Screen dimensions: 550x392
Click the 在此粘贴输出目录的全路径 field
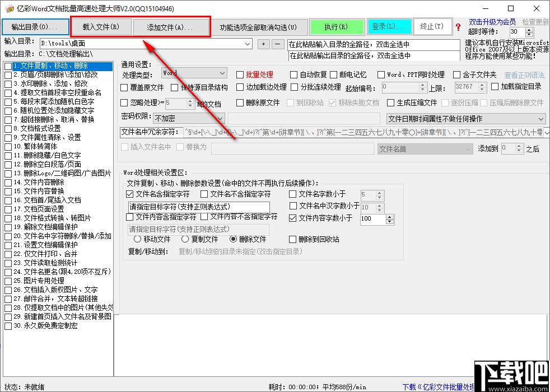click(x=374, y=56)
